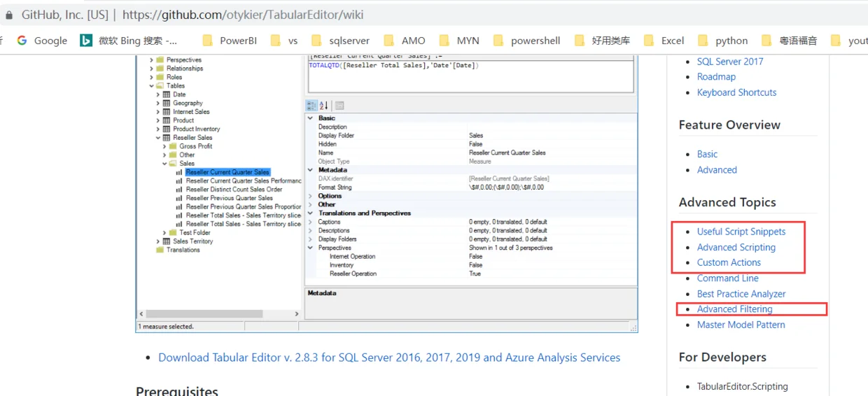
Task: Expand the Captions property row
Action: [x=311, y=222]
